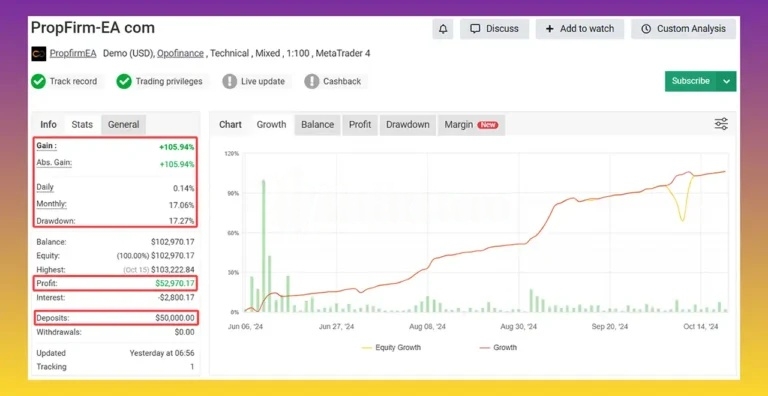Click equity dip on yellow line
The height and width of the screenshot is (396, 768).
(683, 219)
